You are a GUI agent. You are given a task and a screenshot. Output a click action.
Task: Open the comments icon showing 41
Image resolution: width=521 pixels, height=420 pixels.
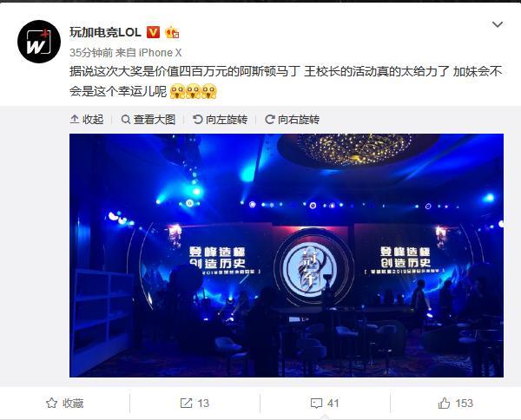pos(325,403)
